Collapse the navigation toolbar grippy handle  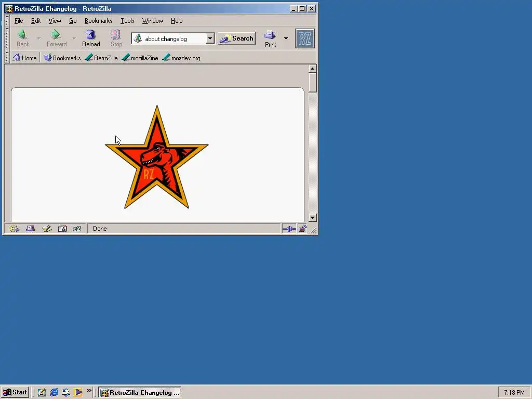pyautogui.click(x=7, y=38)
